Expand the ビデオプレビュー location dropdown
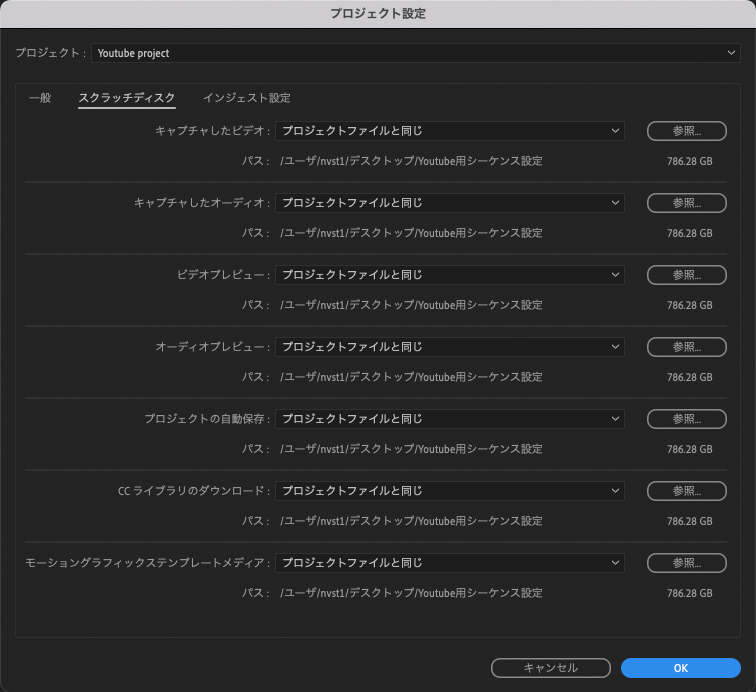The image size is (756, 692). 449,275
